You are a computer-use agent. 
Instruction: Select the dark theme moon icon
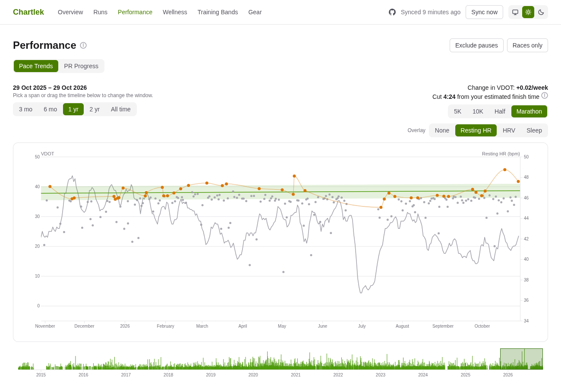[x=541, y=12]
